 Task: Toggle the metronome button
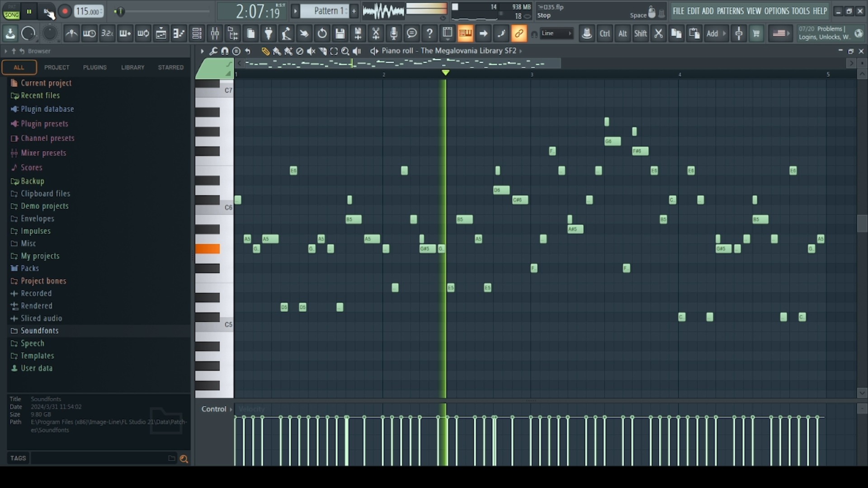click(71, 33)
